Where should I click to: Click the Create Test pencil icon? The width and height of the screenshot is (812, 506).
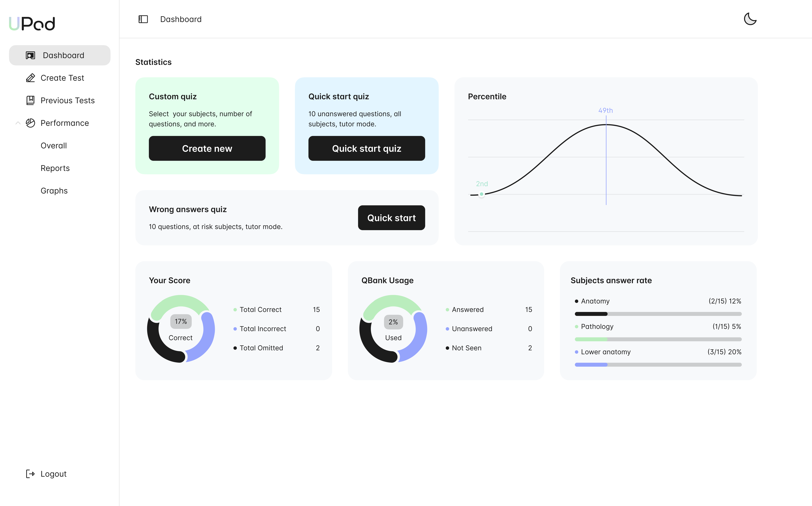pyautogui.click(x=30, y=78)
